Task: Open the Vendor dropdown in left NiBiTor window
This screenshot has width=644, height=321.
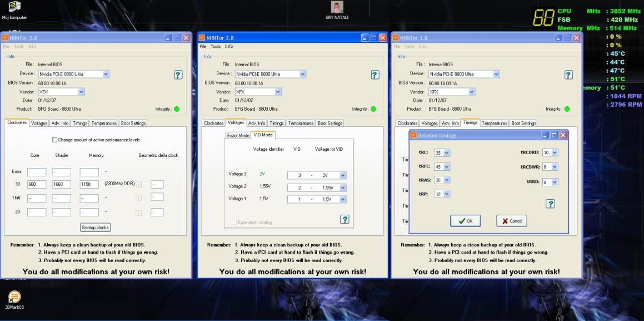Action: (x=81, y=92)
